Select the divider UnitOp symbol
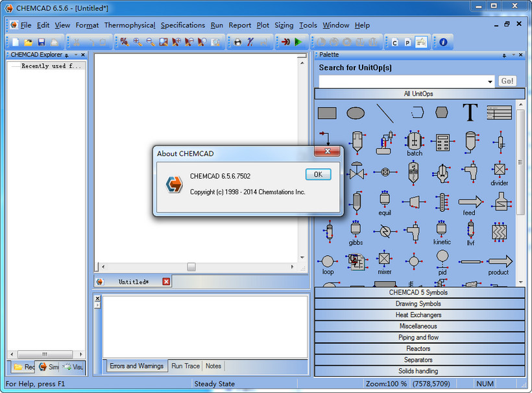The height and width of the screenshot is (393, 532). click(499, 171)
